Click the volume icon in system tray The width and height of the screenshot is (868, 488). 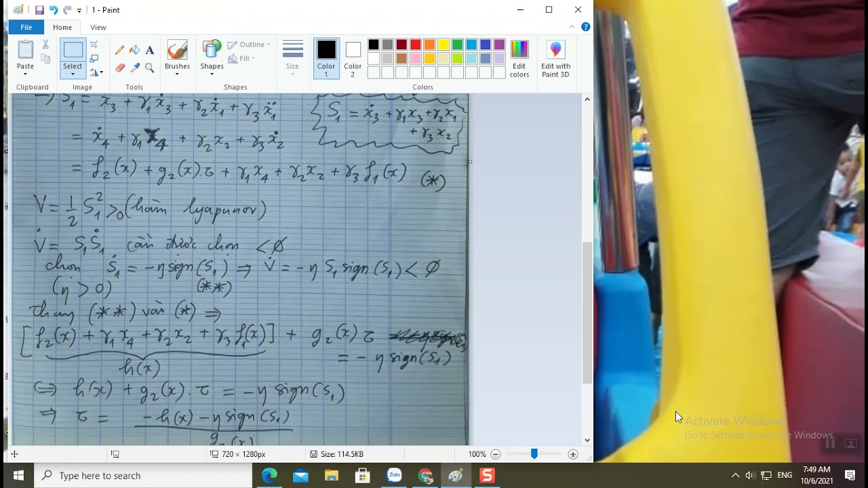[750, 476]
